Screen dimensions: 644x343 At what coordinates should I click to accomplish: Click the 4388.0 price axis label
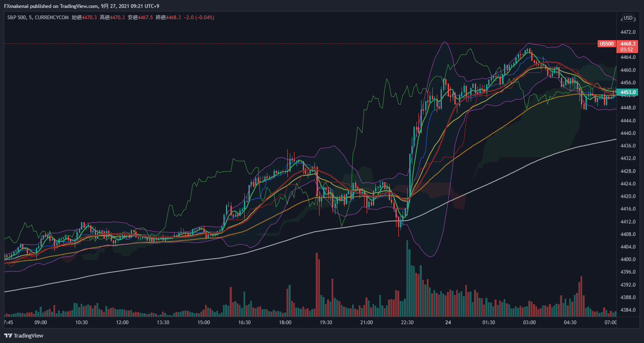click(x=628, y=297)
